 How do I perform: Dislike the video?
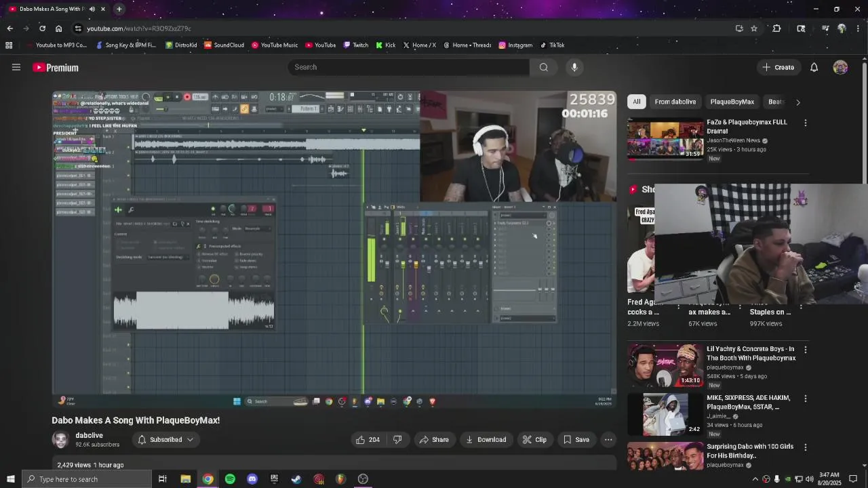point(397,440)
